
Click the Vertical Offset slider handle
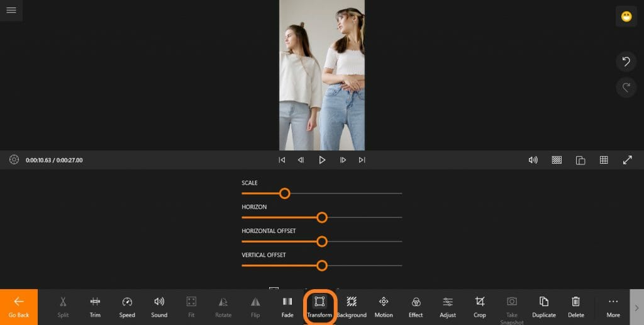tap(322, 265)
